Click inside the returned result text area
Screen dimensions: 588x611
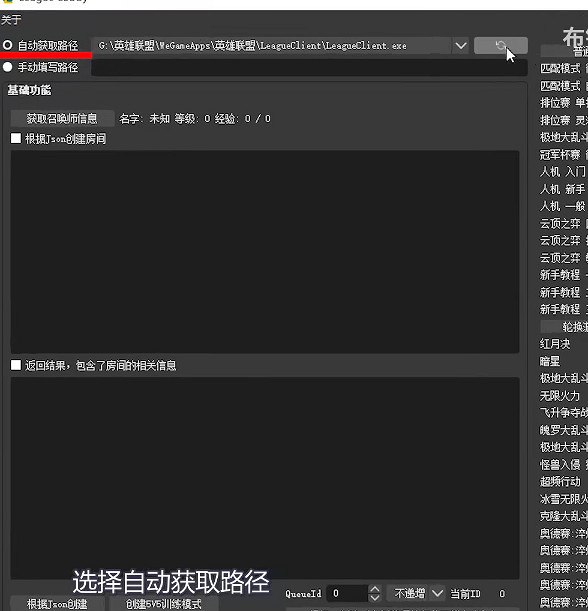(x=265, y=478)
